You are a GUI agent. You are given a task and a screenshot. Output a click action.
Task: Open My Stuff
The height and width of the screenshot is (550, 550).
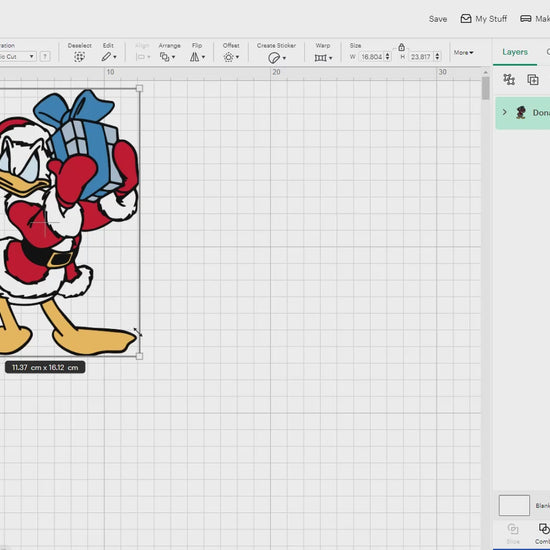click(x=484, y=19)
